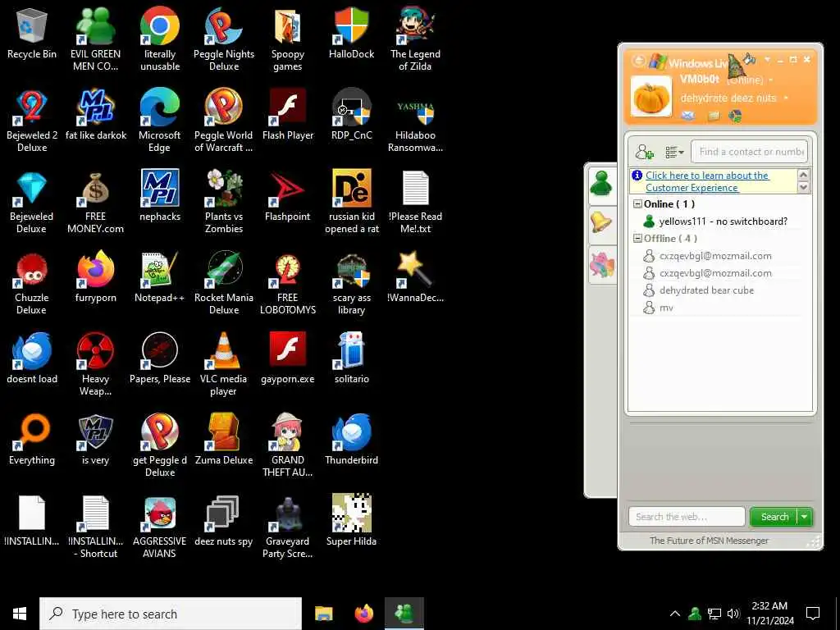Select the Flashpoint launcher icon
This screenshot has height=630, width=840.
click(288, 197)
